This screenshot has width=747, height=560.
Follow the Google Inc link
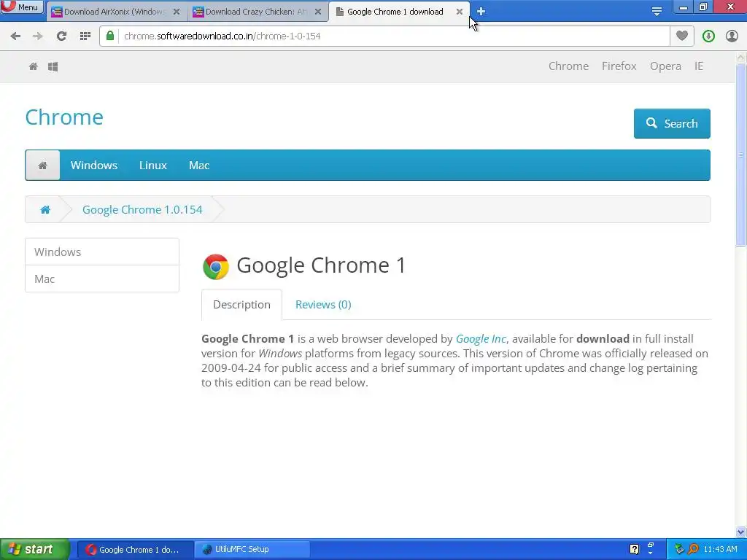point(481,338)
